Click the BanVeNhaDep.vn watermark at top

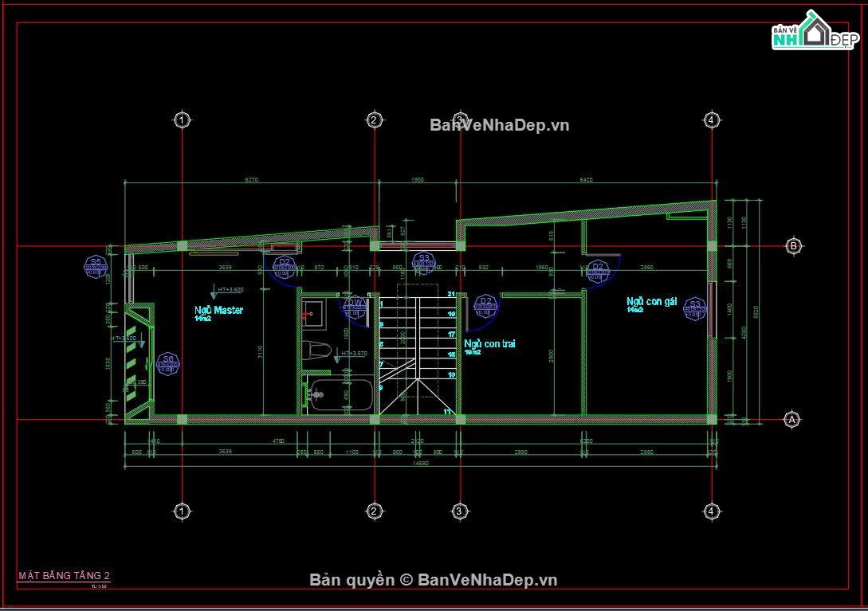click(x=500, y=125)
